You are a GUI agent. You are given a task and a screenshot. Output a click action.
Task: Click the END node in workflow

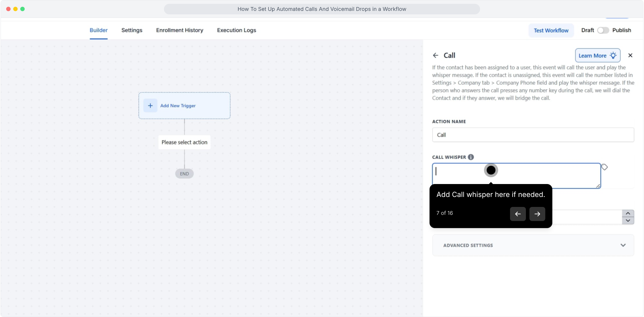(x=184, y=174)
